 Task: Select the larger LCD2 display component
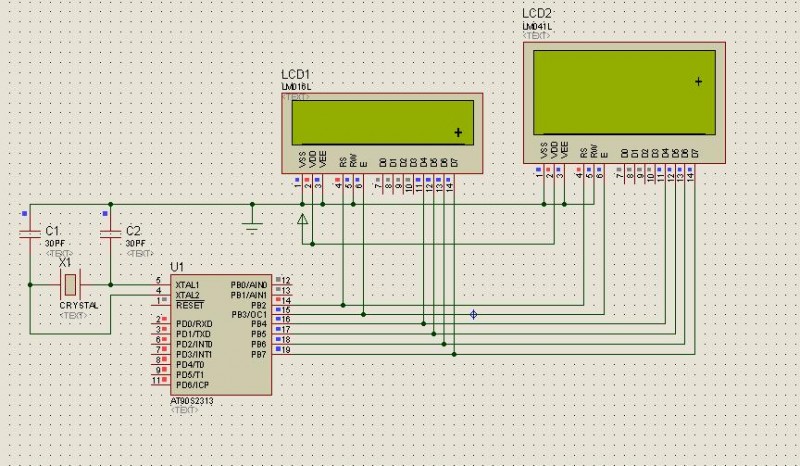click(624, 92)
